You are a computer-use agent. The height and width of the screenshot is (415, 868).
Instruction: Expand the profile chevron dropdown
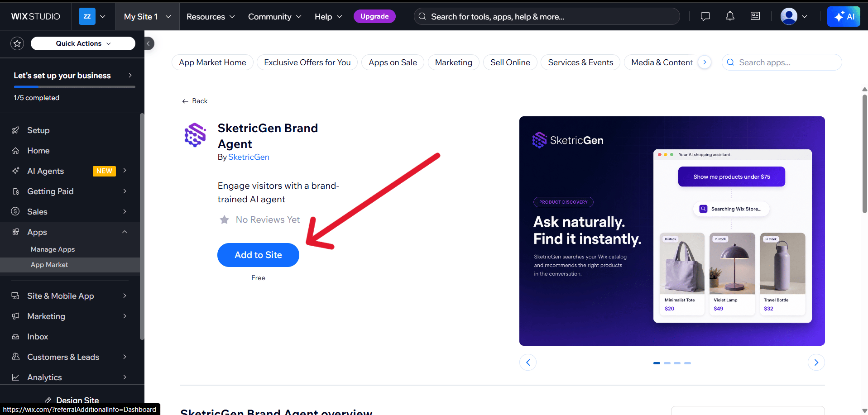click(805, 17)
